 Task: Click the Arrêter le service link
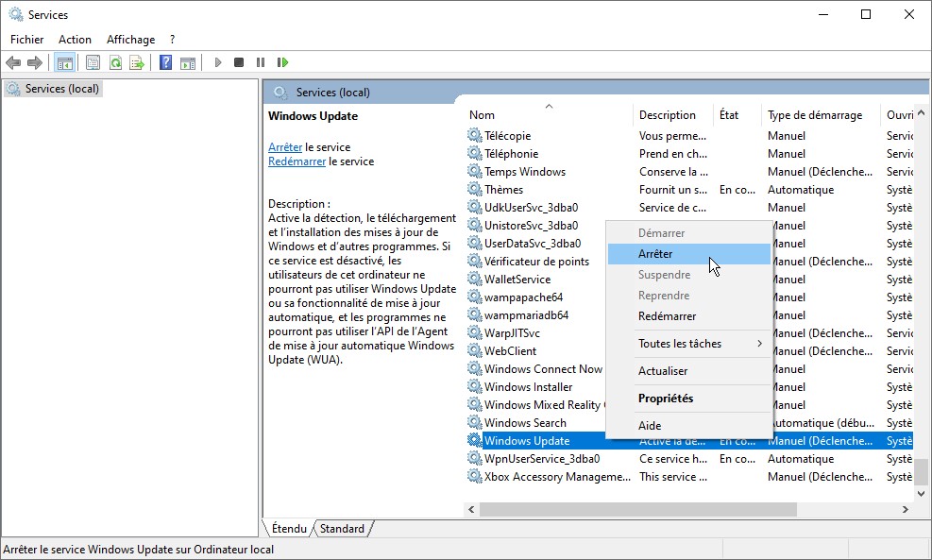click(x=285, y=147)
